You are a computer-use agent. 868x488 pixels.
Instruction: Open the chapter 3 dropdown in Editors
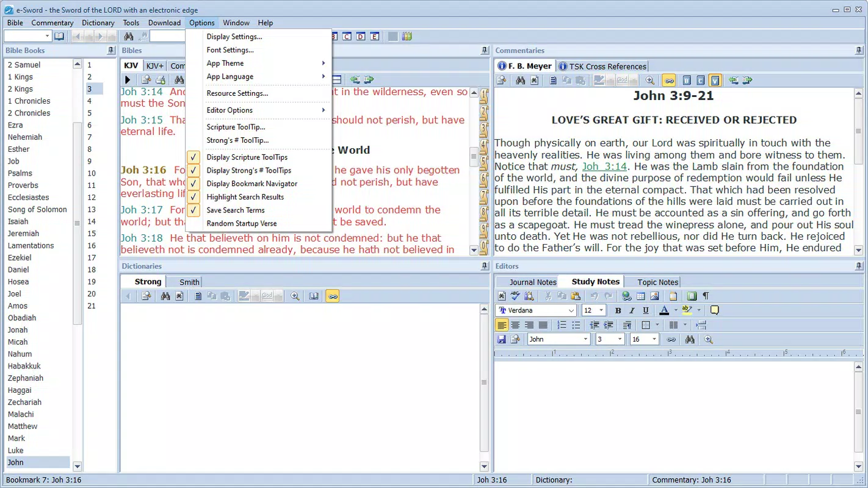pyautogui.click(x=620, y=339)
